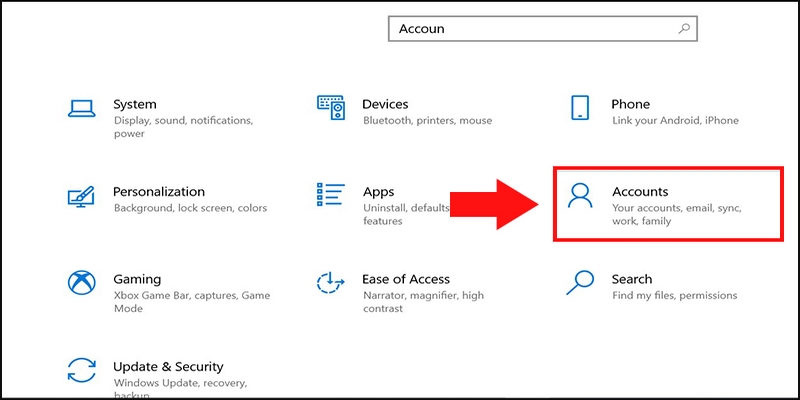The width and height of the screenshot is (800, 400).
Task: Open the Ease of Access title
Action: click(406, 279)
